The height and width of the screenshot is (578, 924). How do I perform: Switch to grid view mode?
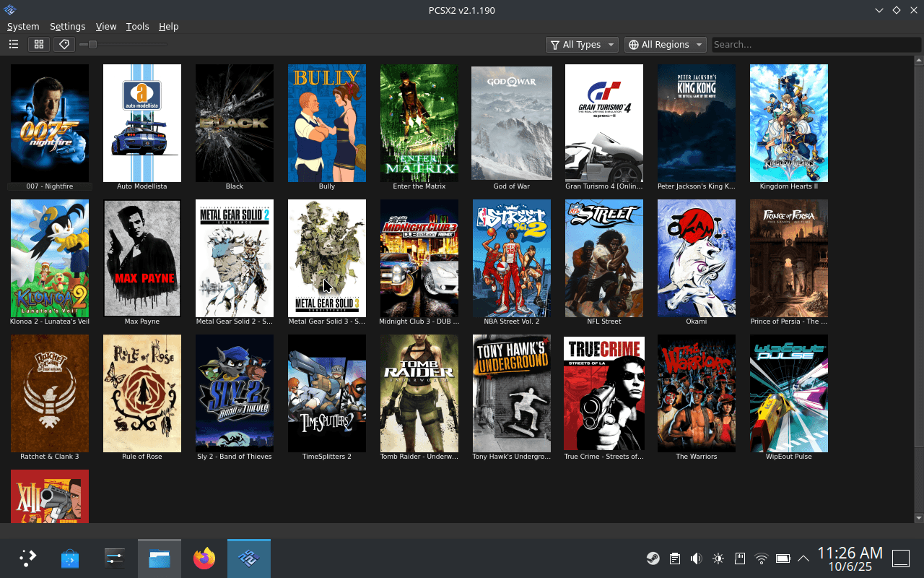click(38, 44)
